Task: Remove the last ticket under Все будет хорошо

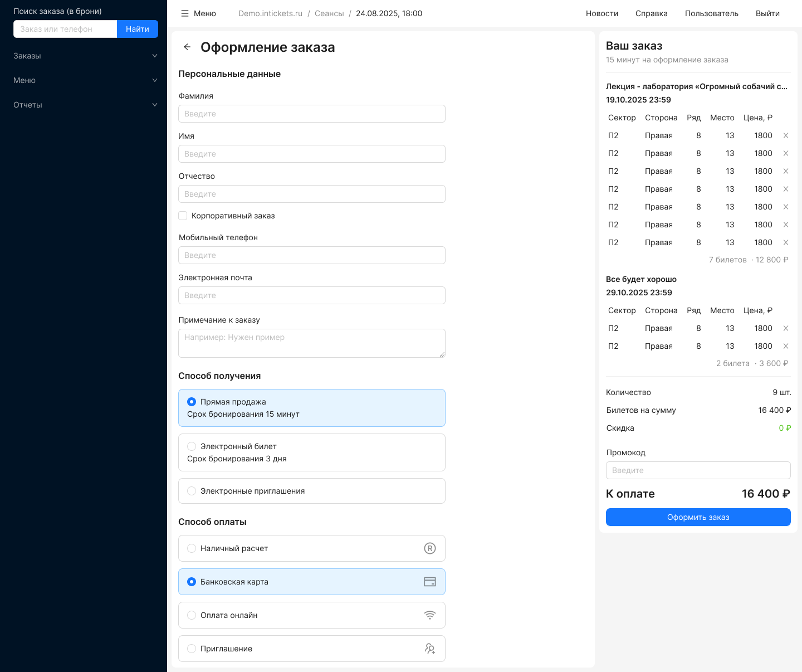Action: click(786, 346)
